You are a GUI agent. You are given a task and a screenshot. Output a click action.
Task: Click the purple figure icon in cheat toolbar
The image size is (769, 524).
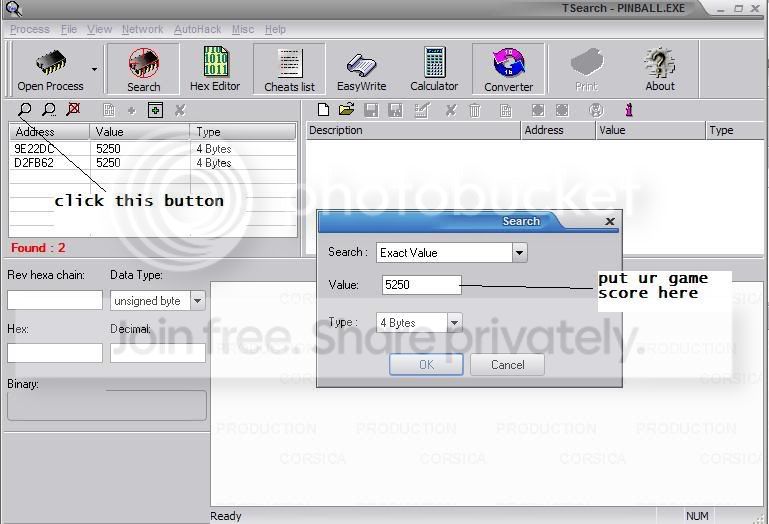point(629,109)
